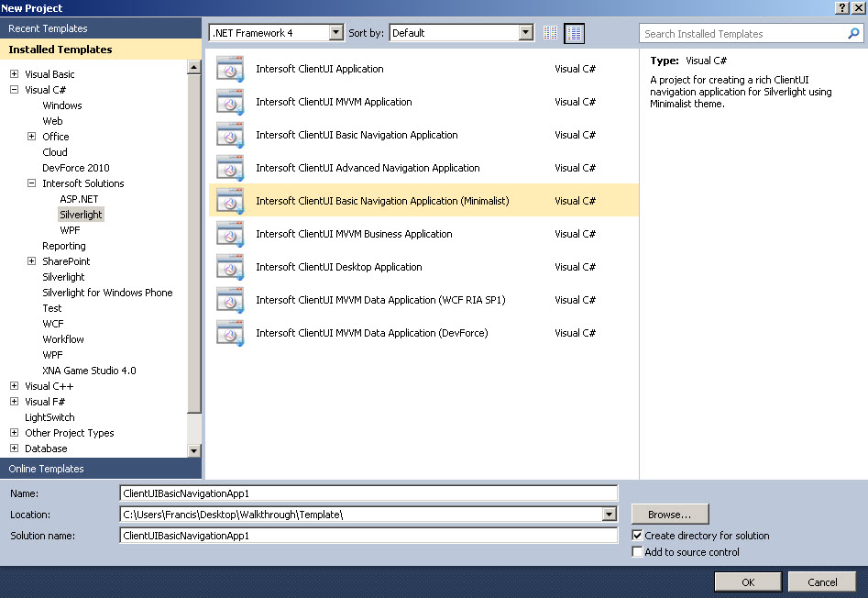Click the ClientUI Desktop Application template icon
The height and width of the screenshot is (598, 868).
pyautogui.click(x=230, y=267)
